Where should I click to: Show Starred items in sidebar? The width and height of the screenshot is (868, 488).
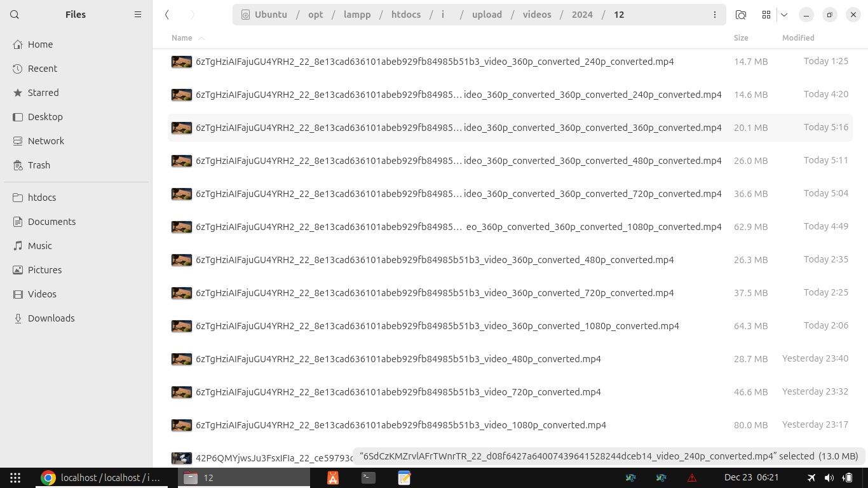76,93
